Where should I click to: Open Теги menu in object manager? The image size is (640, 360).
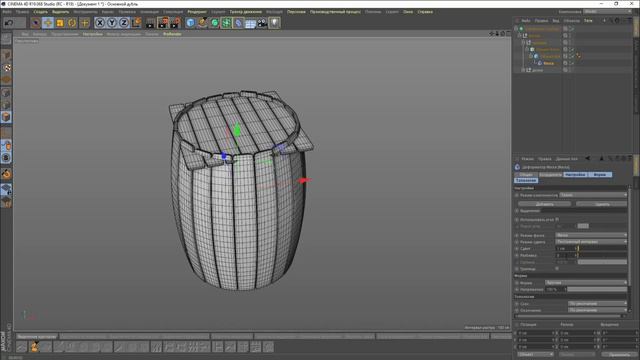pyautogui.click(x=588, y=20)
